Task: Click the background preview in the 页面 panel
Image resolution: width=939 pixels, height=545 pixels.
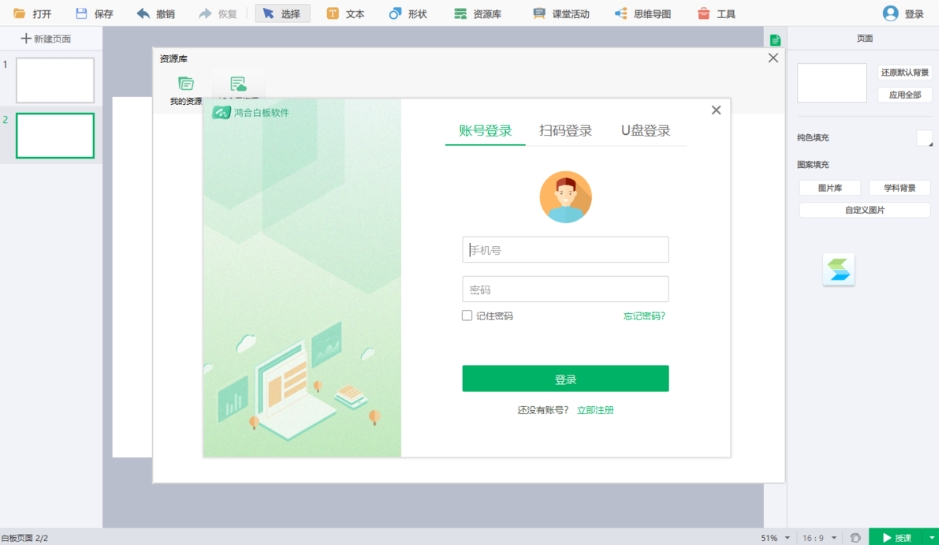Action: click(832, 83)
